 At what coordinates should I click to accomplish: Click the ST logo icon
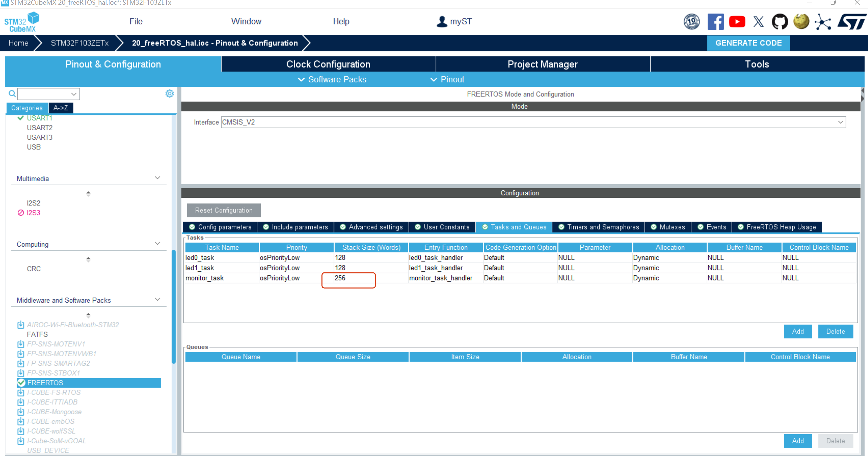[x=852, y=22]
